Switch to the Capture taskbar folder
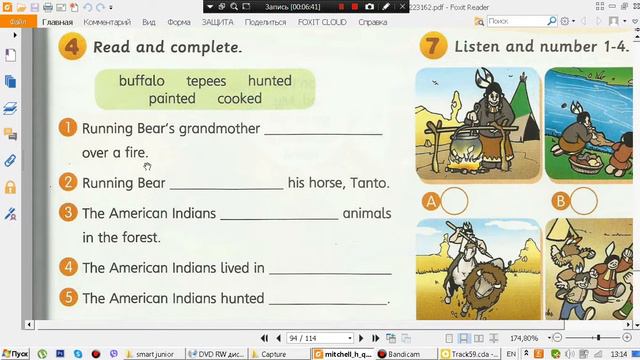The width and height of the screenshot is (640, 360). point(279,354)
